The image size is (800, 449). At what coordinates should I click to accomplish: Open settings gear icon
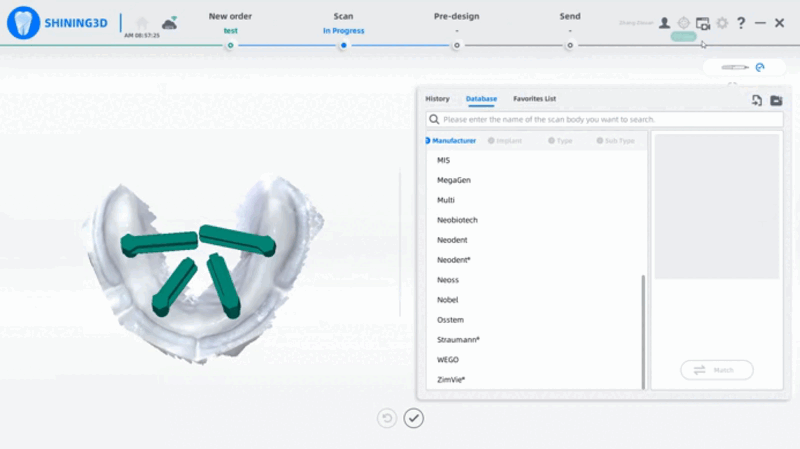pos(722,23)
